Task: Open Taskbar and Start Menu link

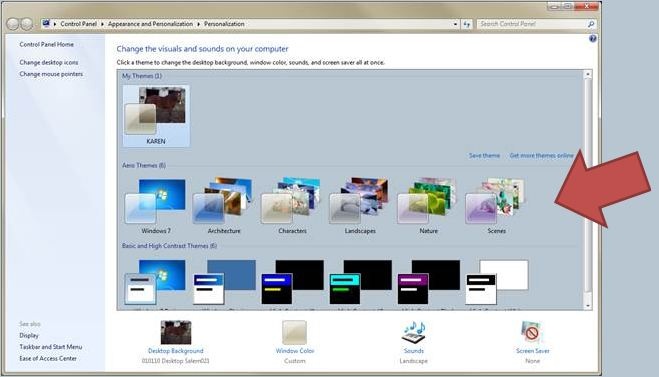Action: click(x=50, y=347)
